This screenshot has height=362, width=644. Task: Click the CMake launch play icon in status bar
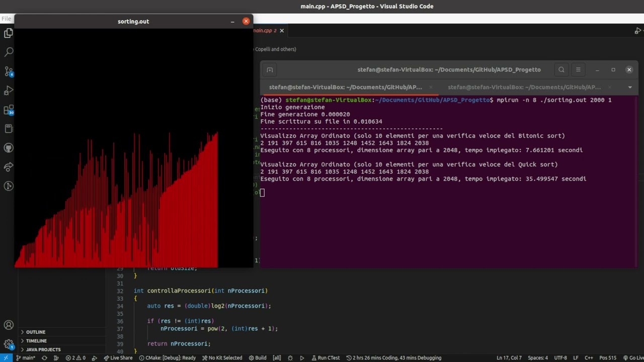tap(302, 358)
